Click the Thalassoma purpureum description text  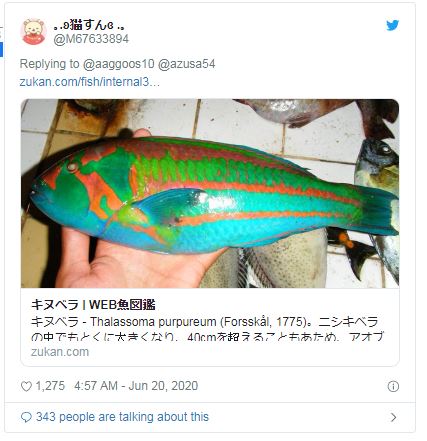[204, 322]
